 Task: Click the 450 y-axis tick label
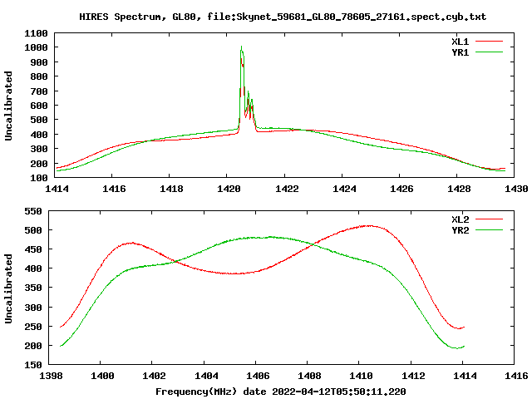point(33,249)
